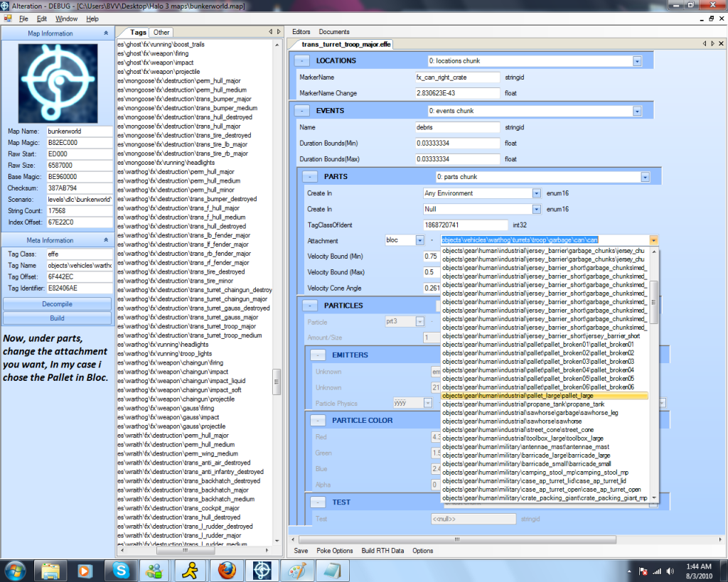Click Build RTH Data
Viewport: 728px width, 582px height.
click(382, 551)
